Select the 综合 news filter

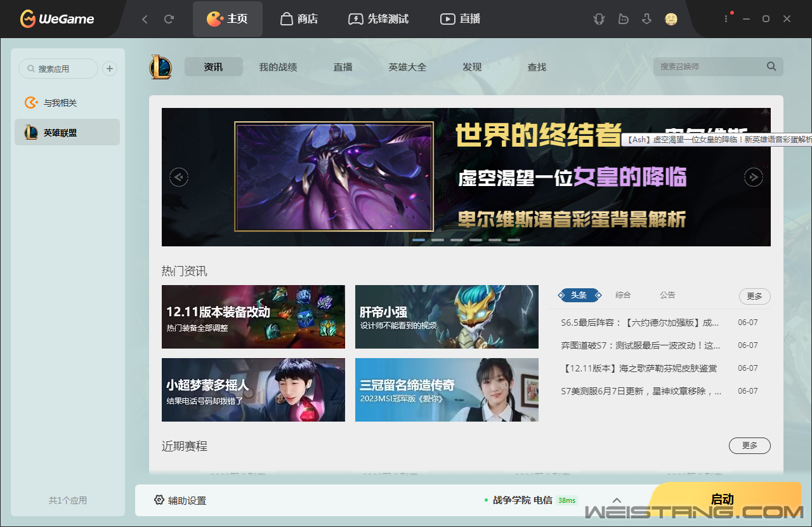click(623, 295)
